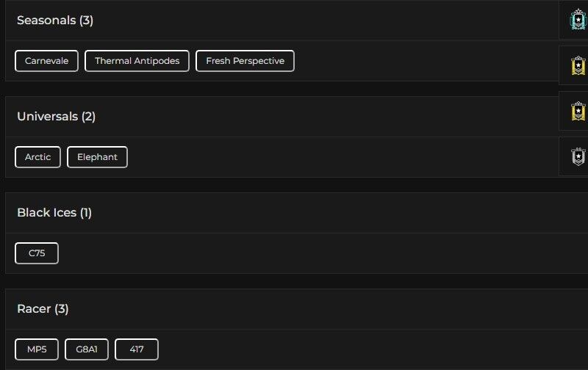Click the gold badge beside the Fresh Perspective row
This screenshot has height=370, width=588.
(578, 66)
